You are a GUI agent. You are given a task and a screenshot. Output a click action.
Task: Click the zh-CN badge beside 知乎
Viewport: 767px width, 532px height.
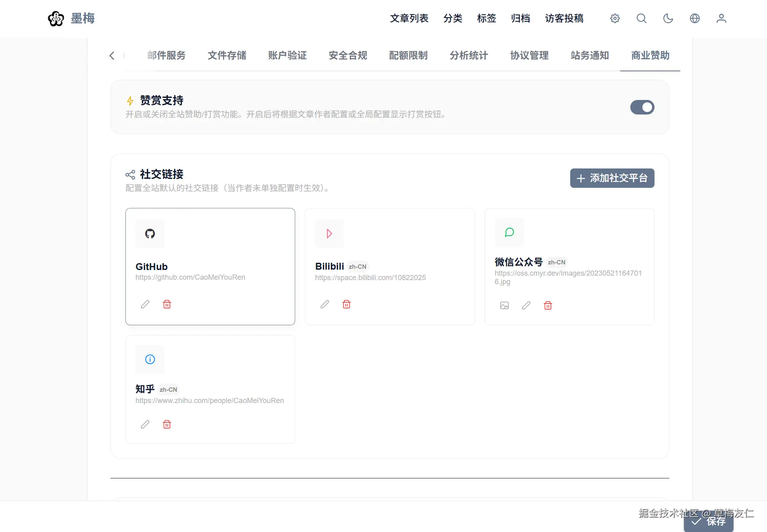(168, 390)
